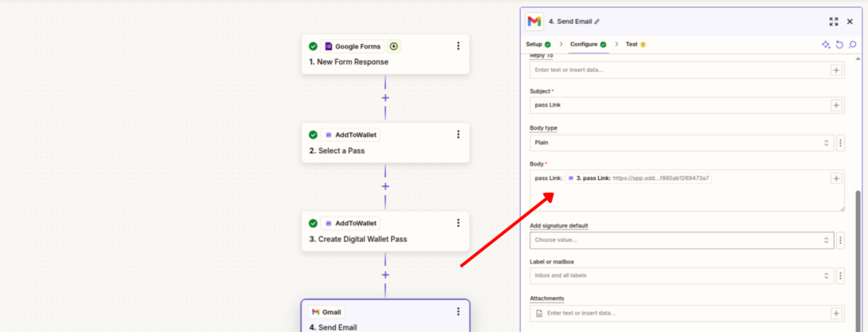Click the instant trigger icon beside Google Forms
The image size is (868, 332).
pyautogui.click(x=394, y=46)
